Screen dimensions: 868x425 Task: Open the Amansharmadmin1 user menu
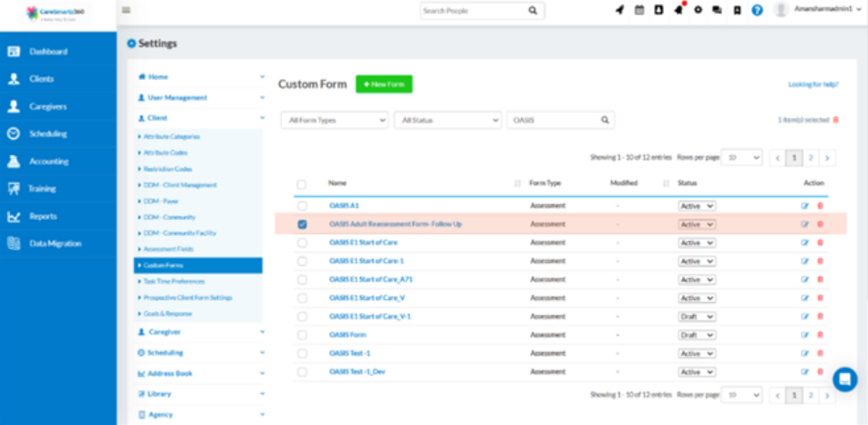tap(828, 10)
